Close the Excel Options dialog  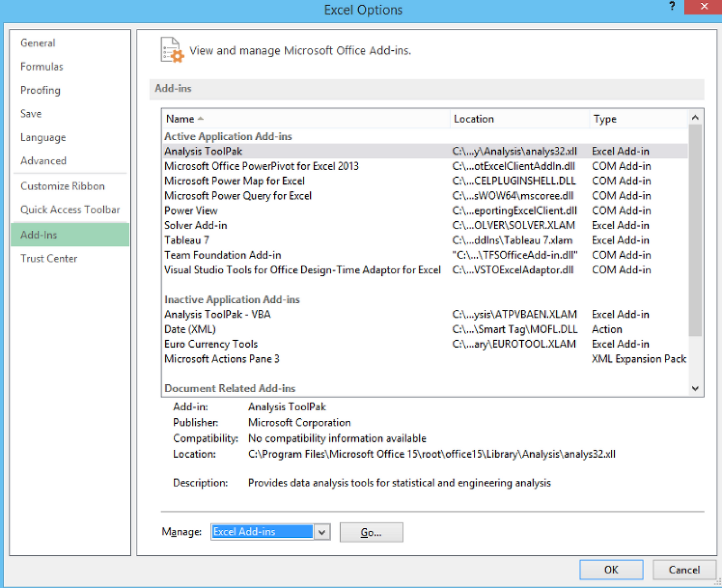coord(703,7)
